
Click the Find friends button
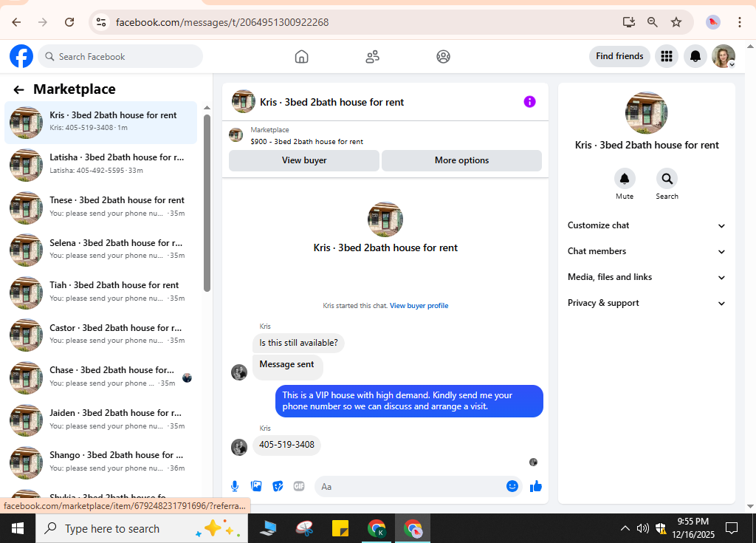[x=619, y=56]
